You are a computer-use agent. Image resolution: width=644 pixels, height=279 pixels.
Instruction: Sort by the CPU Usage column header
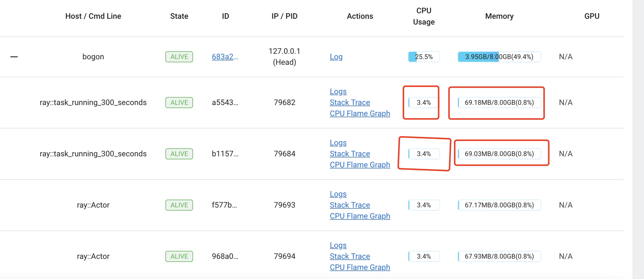point(423,16)
